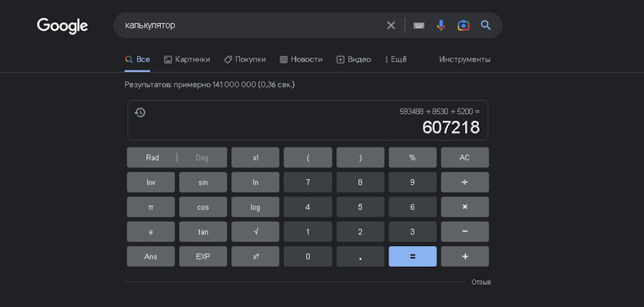The height and width of the screenshot is (307, 644).
Task: Click the Ans previous answer key
Action: [151, 257]
